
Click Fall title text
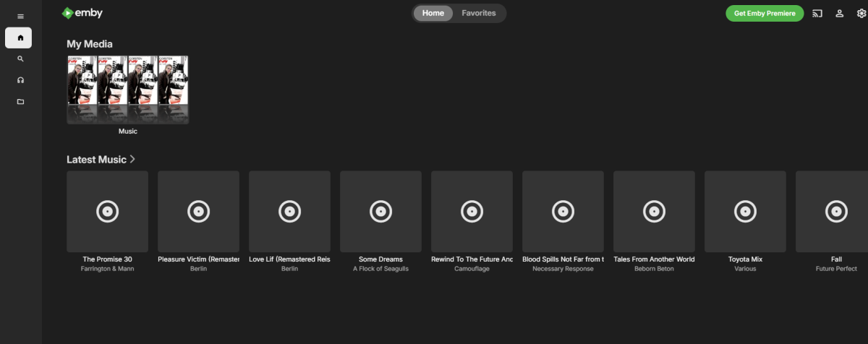pos(836,259)
